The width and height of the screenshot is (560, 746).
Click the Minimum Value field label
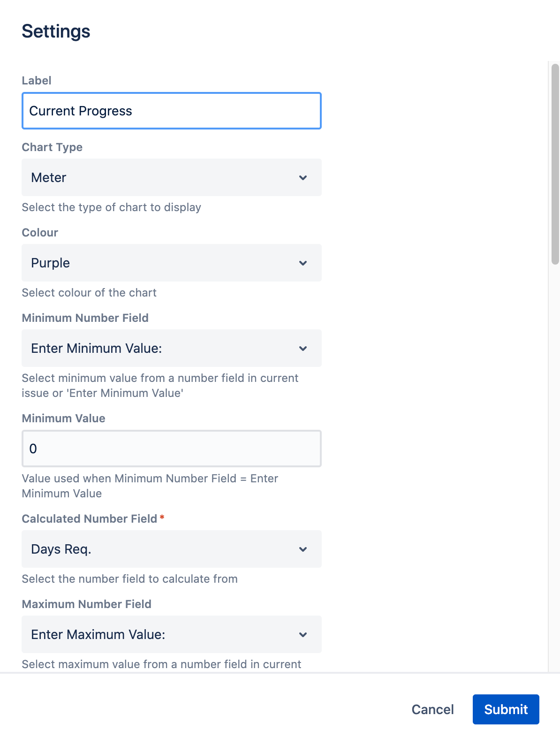point(63,418)
